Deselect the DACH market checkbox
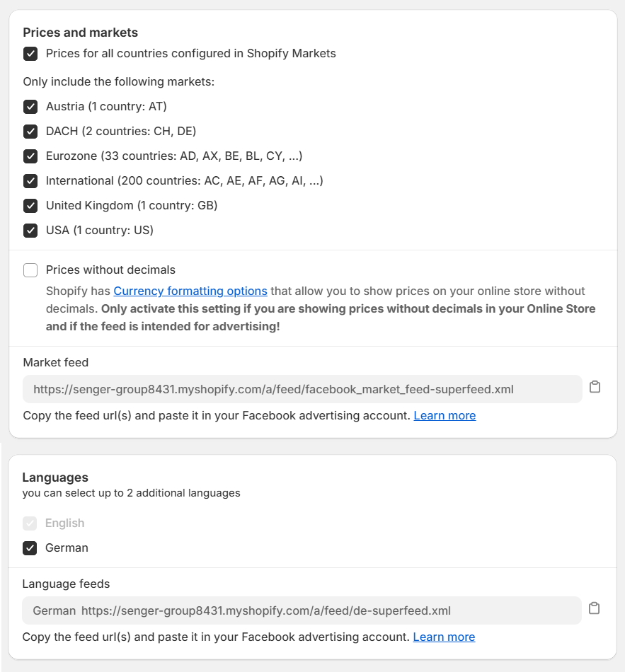625x672 pixels. [30, 132]
